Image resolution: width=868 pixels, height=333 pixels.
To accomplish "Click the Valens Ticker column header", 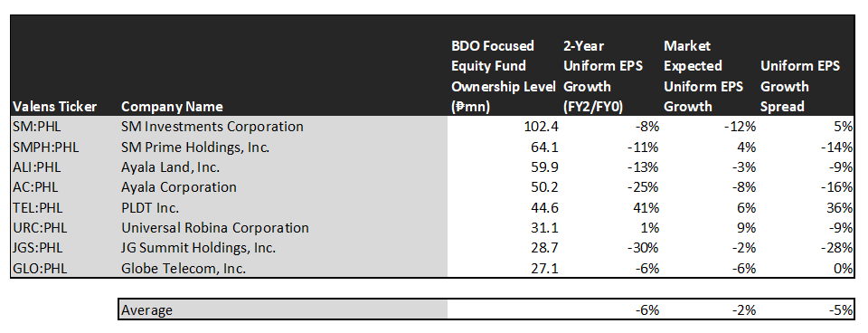I will pyautogui.click(x=54, y=107).
